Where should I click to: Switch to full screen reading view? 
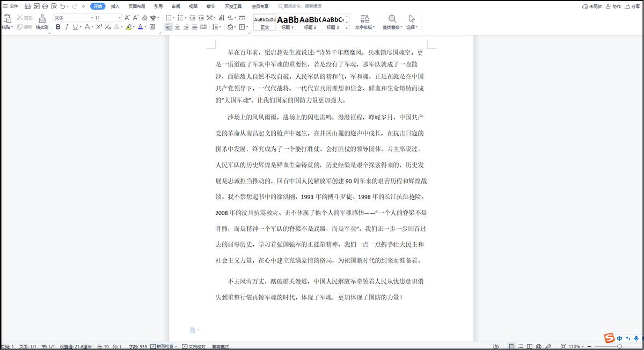530,346
